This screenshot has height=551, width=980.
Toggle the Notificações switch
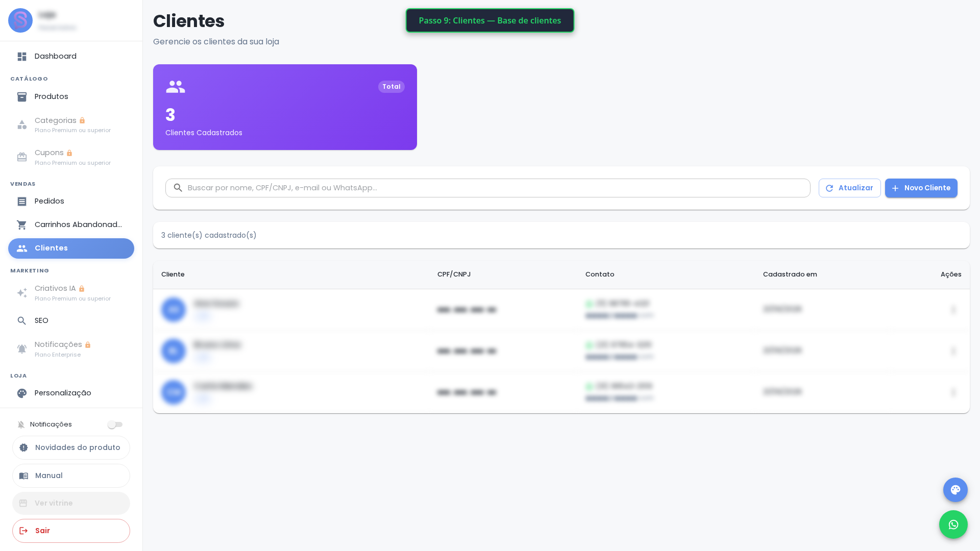[115, 424]
